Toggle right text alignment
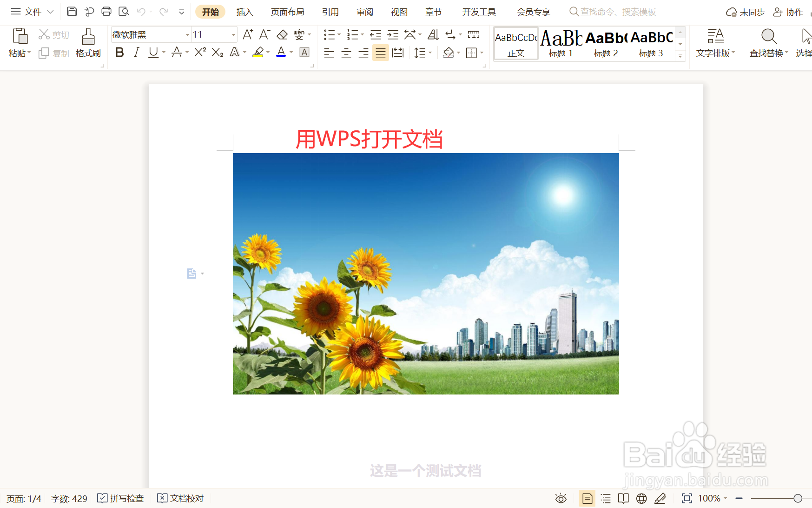 click(x=363, y=53)
